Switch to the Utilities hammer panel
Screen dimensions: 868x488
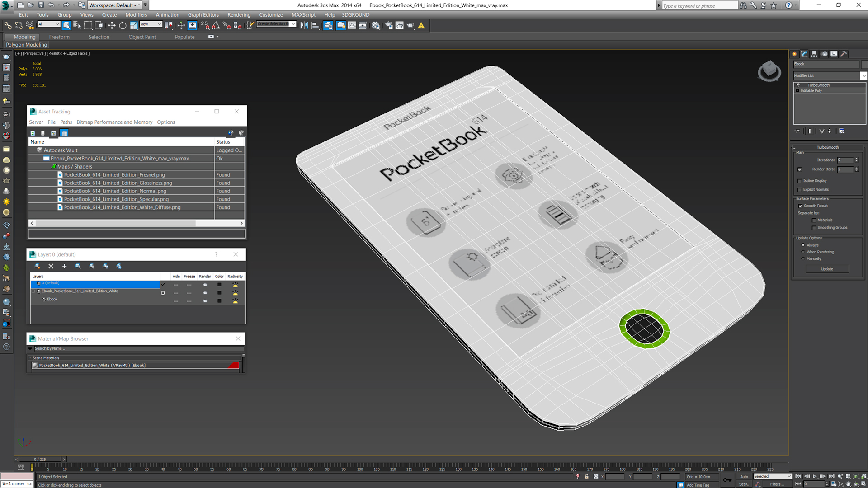pos(844,54)
